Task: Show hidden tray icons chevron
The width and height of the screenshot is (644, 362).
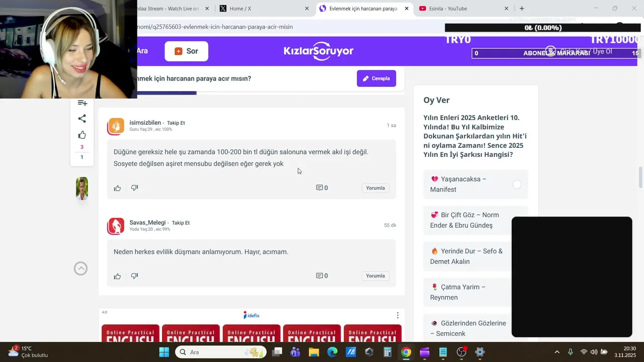Action: [556, 352]
